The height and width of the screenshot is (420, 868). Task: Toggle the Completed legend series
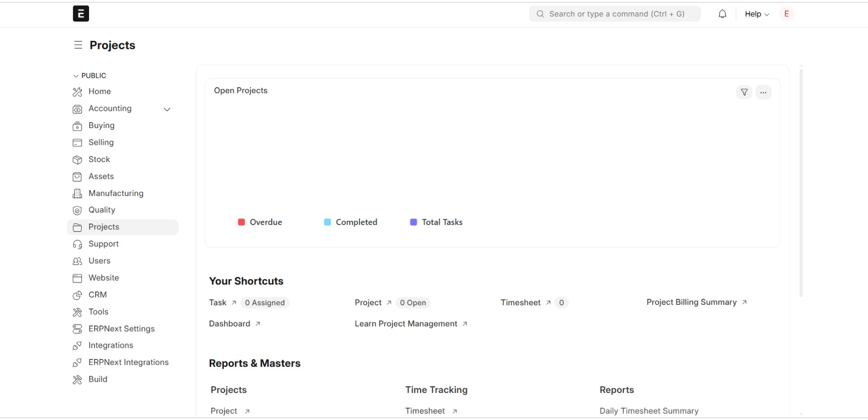tap(351, 222)
